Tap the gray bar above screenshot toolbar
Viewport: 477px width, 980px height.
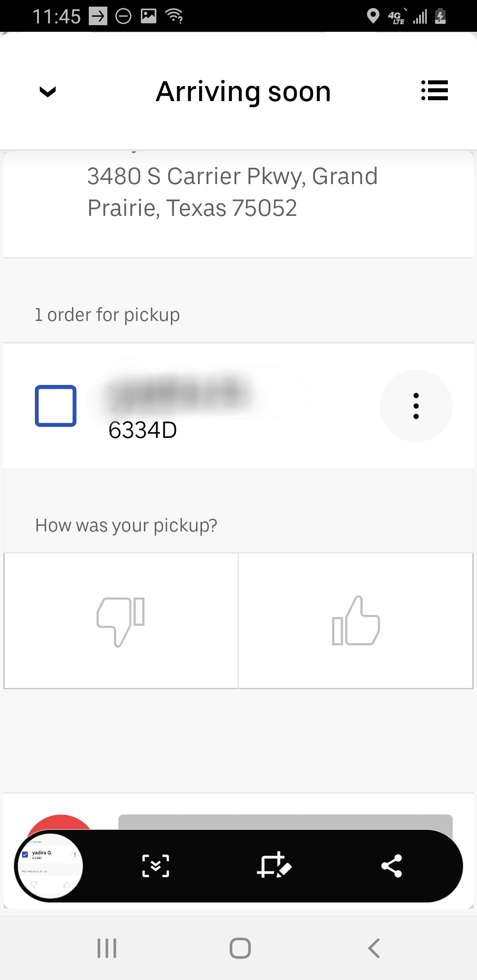pos(285,822)
